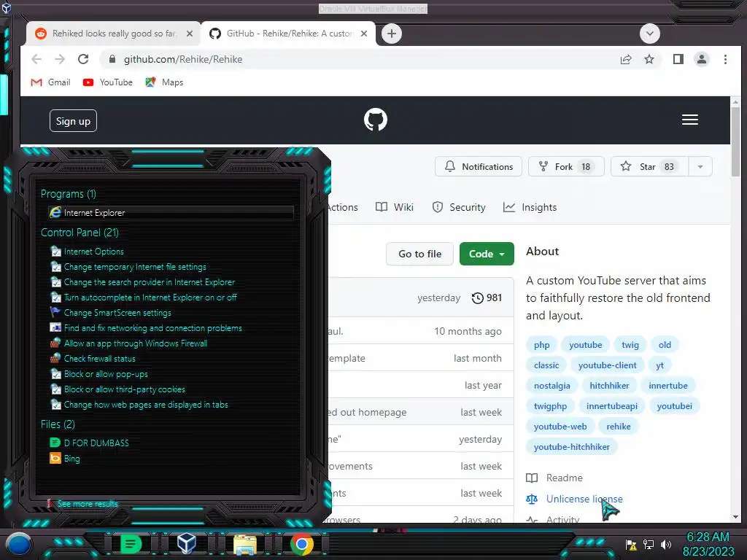Click the rehike topic tag
The image size is (747, 560).
(619, 427)
